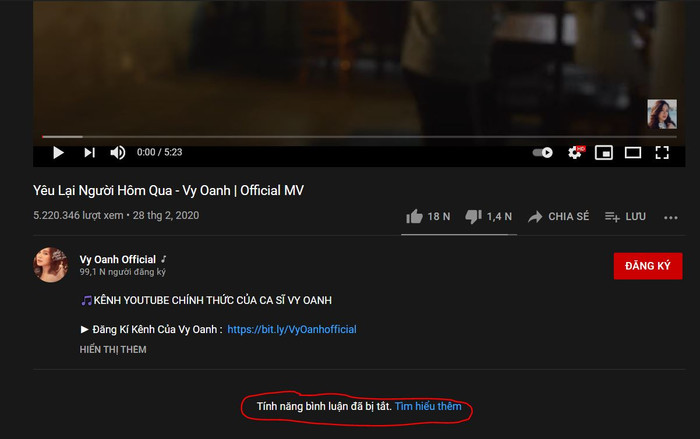Enable miniplayer mode
The width and height of the screenshot is (700, 439).
click(x=604, y=152)
